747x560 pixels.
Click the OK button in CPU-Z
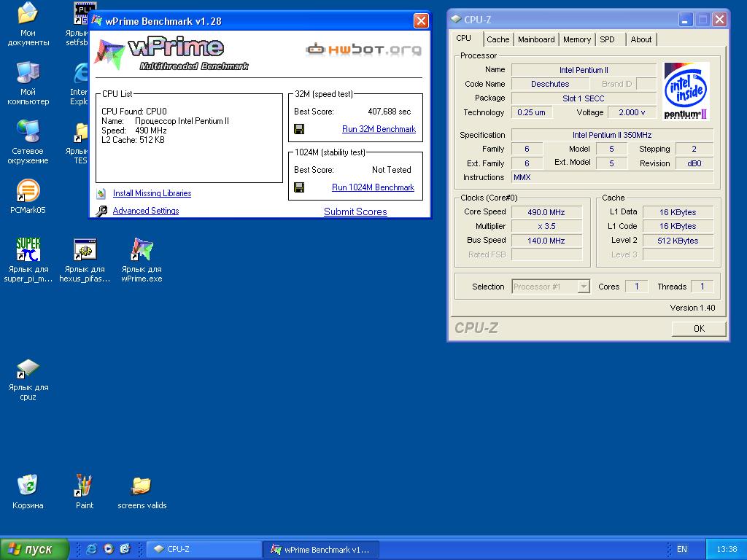(699, 329)
